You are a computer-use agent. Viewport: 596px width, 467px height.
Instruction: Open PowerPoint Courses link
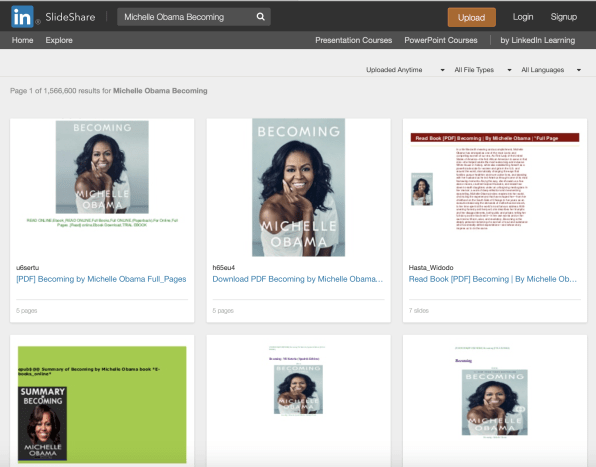click(x=441, y=40)
